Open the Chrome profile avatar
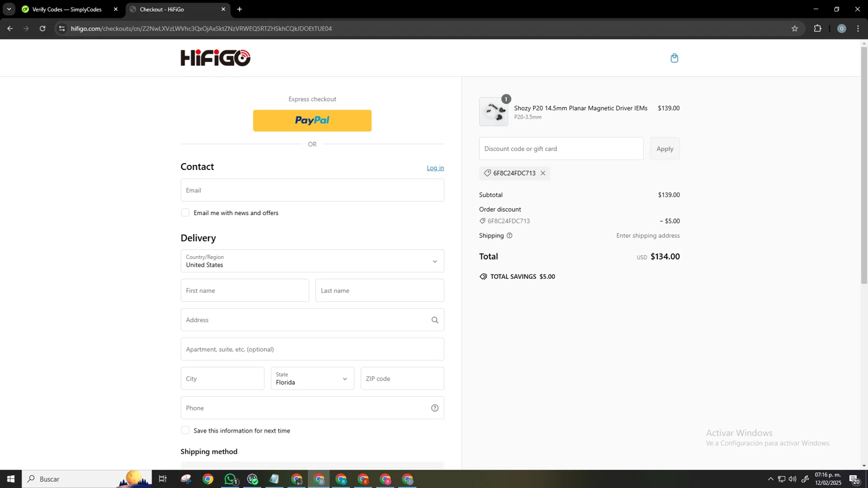Viewport: 868px width, 488px height. coord(841,28)
